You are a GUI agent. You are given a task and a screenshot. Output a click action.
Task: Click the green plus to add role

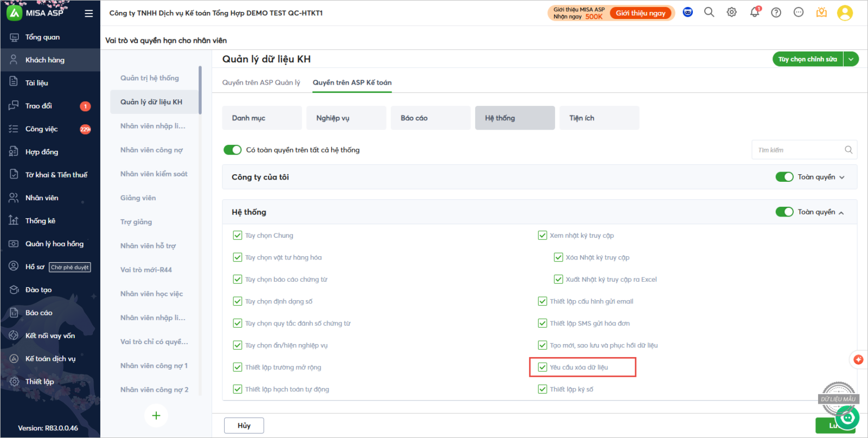coord(156,416)
